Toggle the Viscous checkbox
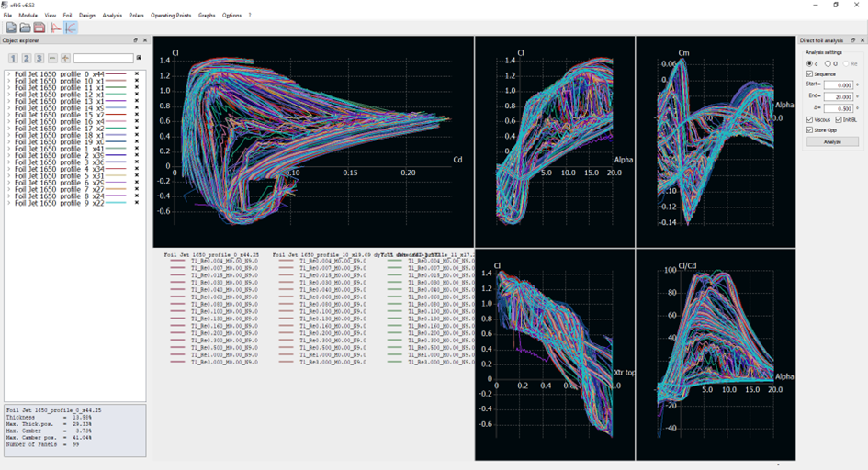 pos(809,119)
